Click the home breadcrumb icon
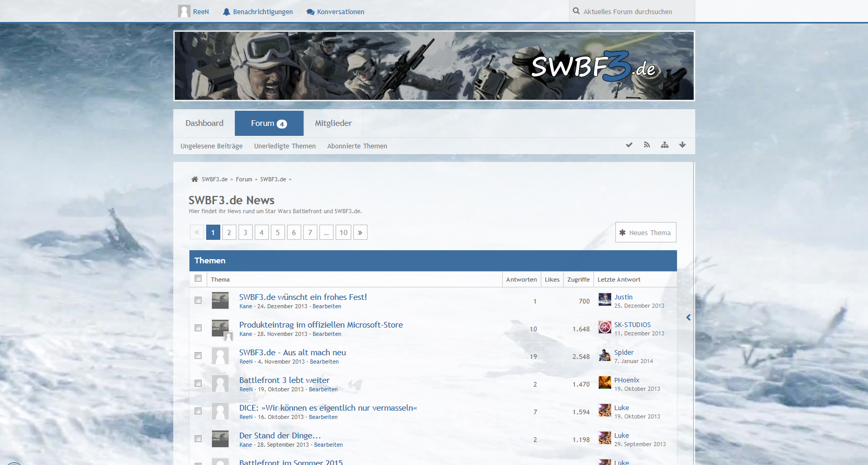868x465 pixels. tap(195, 179)
